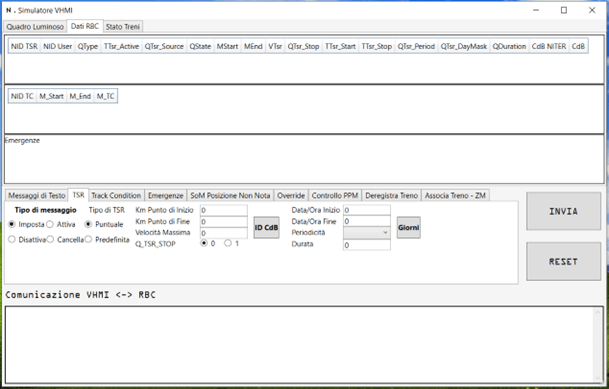The width and height of the screenshot is (609, 389).
Task: Click the NID TSR column header
Action: coord(24,46)
